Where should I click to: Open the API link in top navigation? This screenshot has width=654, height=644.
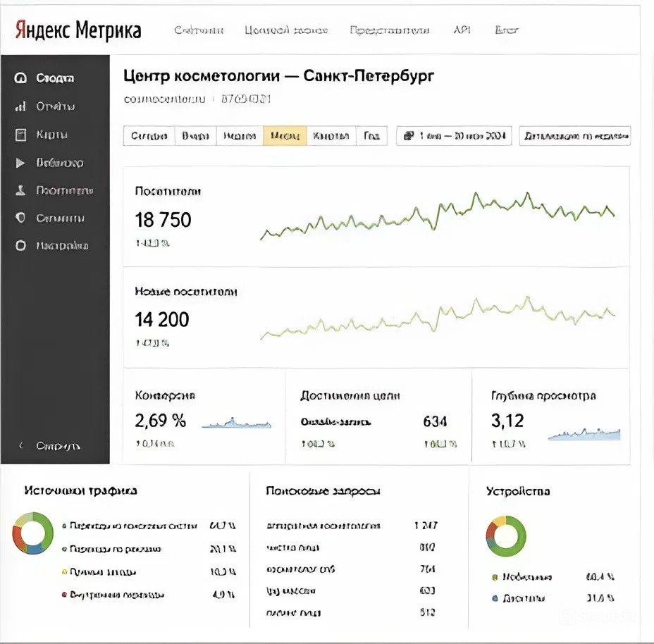(x=462, y=30)
